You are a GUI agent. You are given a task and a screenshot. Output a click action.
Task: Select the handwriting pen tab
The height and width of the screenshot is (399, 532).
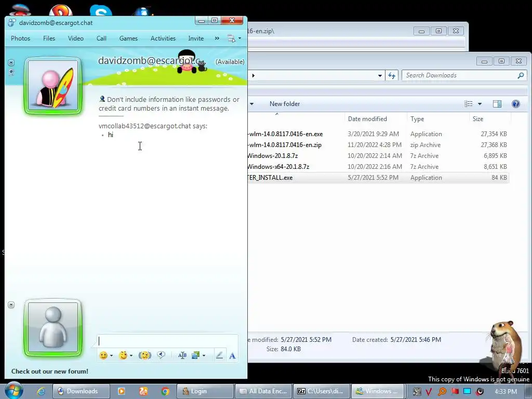(219, 355)
